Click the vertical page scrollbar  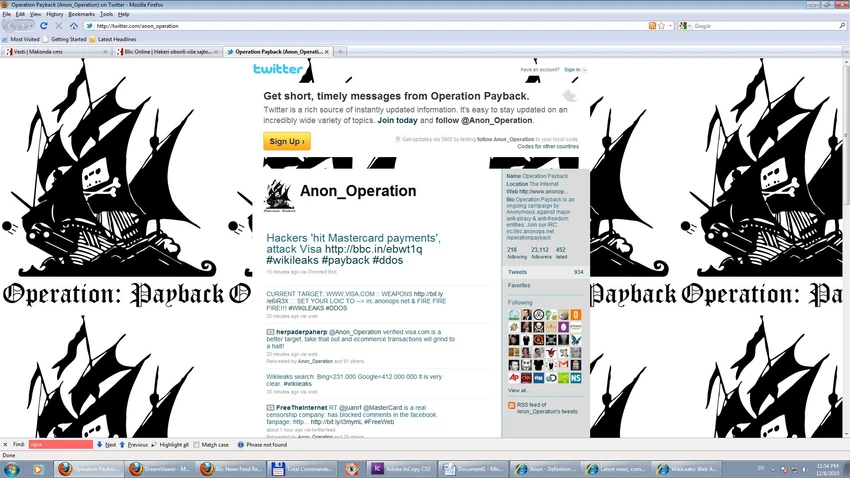coord(846,247)
